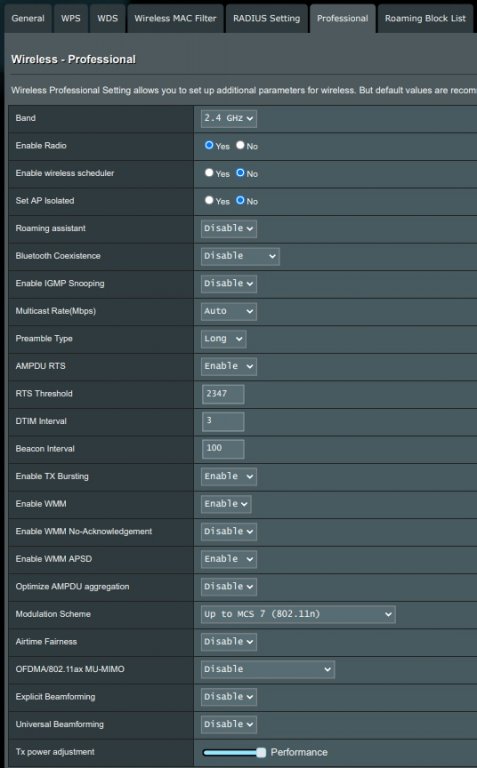Click the 'Roaming assistant' label
Viewport: 477px width, 768px height.
(x=50, y=228)
